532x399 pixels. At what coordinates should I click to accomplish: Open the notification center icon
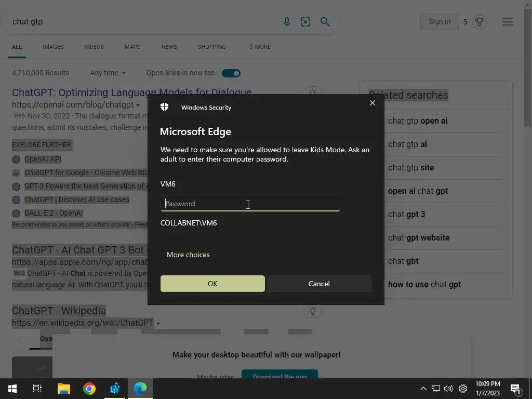(x=516, y=389)
